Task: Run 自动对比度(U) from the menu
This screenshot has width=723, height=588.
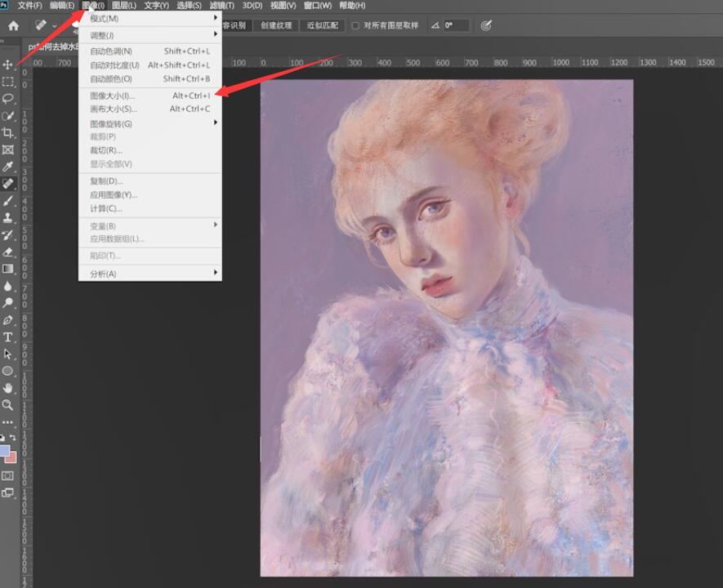Action: point(150,65)
